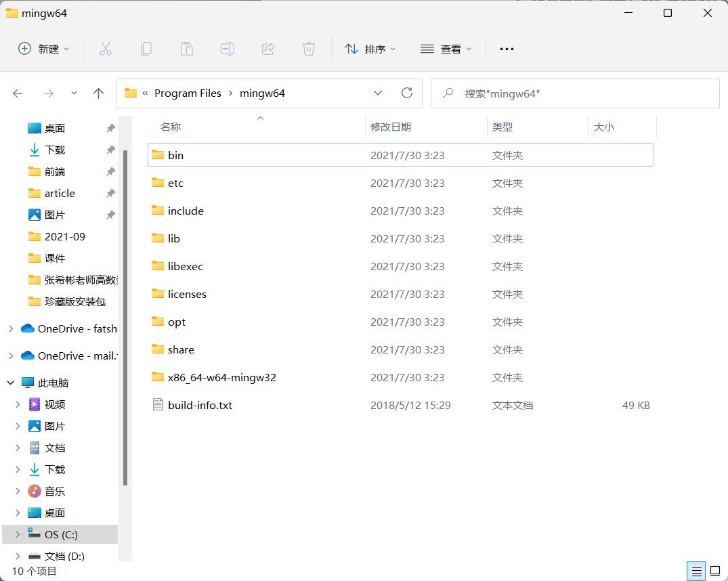Unpin 下载 with its pin icon
The image size is (728, 581).
point(110,150)
